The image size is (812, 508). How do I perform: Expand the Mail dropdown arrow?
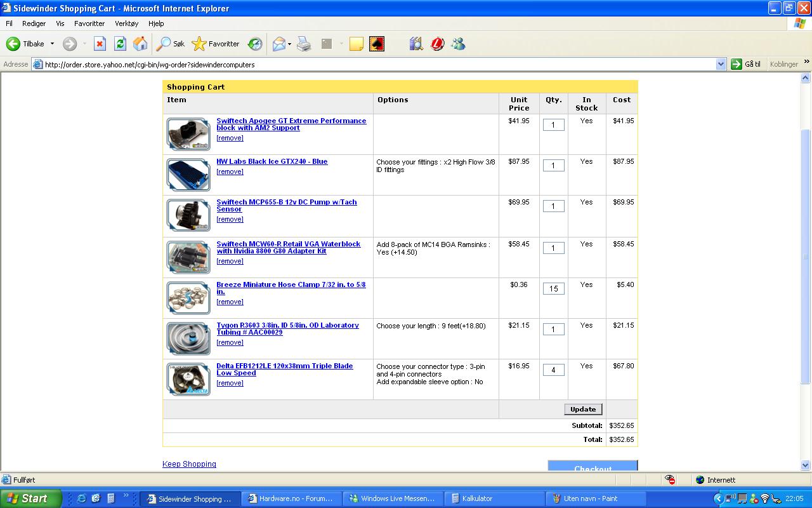point(289,44)
